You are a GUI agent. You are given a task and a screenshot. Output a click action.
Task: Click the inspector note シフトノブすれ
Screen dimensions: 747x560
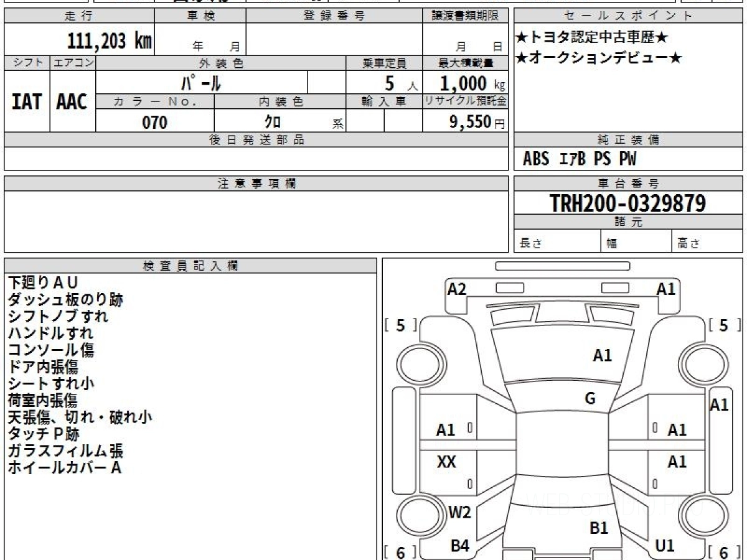(58, 316)
